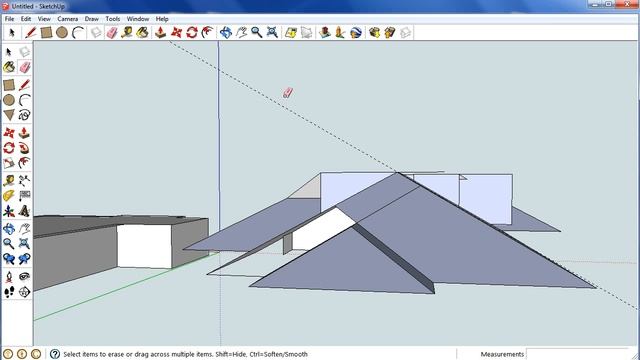Select the Text label tool
Image resolution: width=640 pixels, height=360 pixels.
tap(24, 196)
